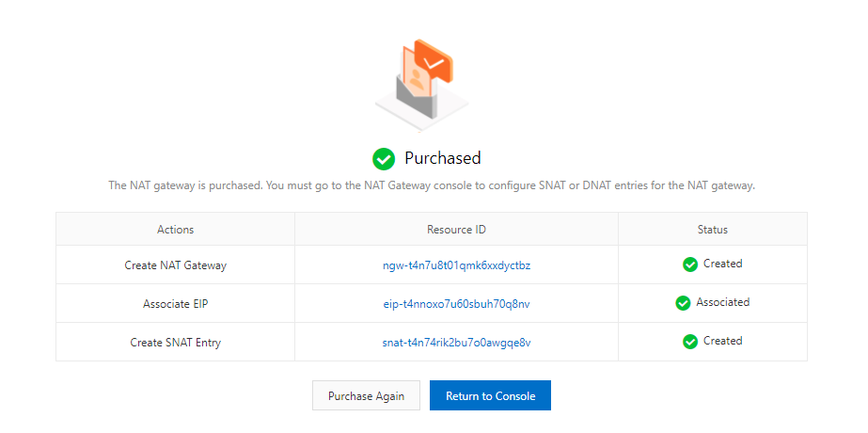
Task: Click the Purchased heading text
Action: 442,158
